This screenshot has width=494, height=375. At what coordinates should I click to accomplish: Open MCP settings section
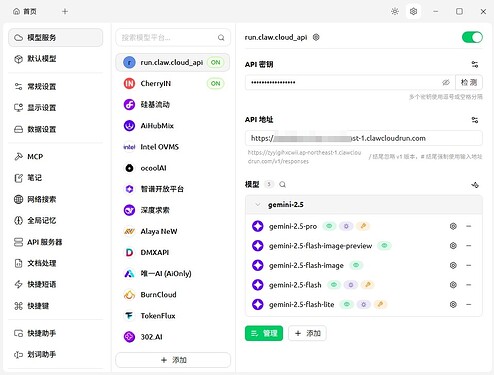click(x=56, y=157)
